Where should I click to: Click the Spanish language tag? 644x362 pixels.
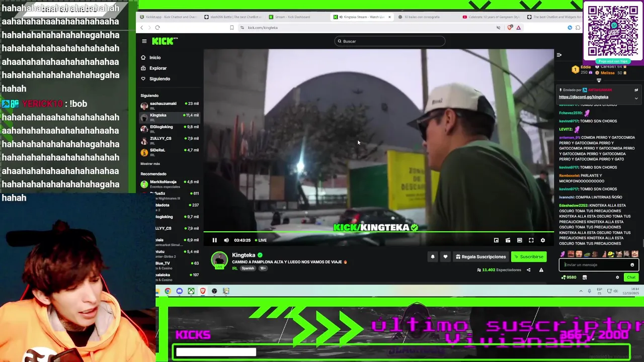(248, 268)
